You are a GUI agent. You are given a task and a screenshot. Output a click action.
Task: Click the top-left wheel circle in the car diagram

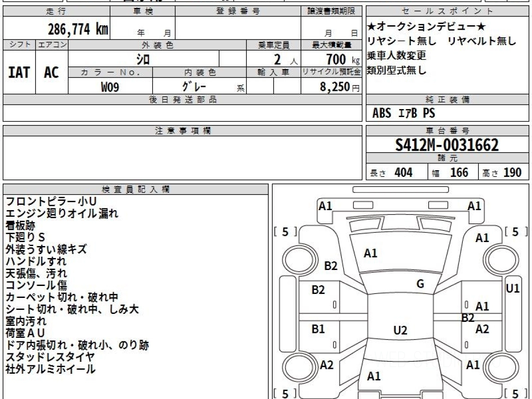point(297,258)
